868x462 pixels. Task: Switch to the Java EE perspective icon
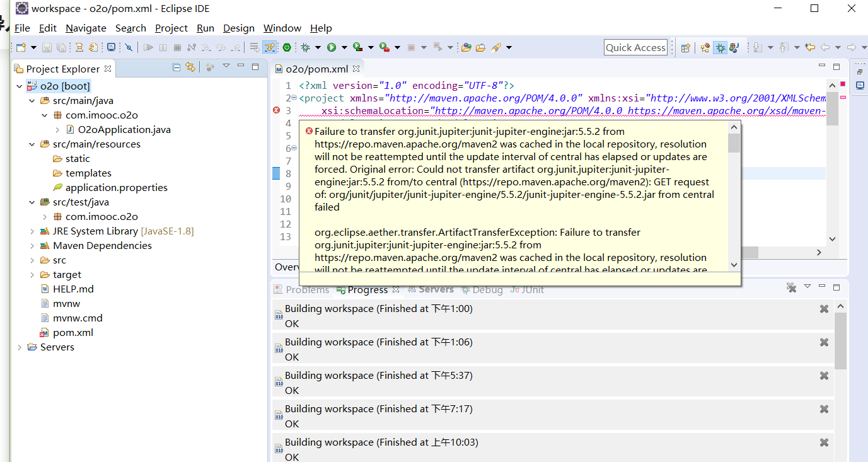coord(705,48)
